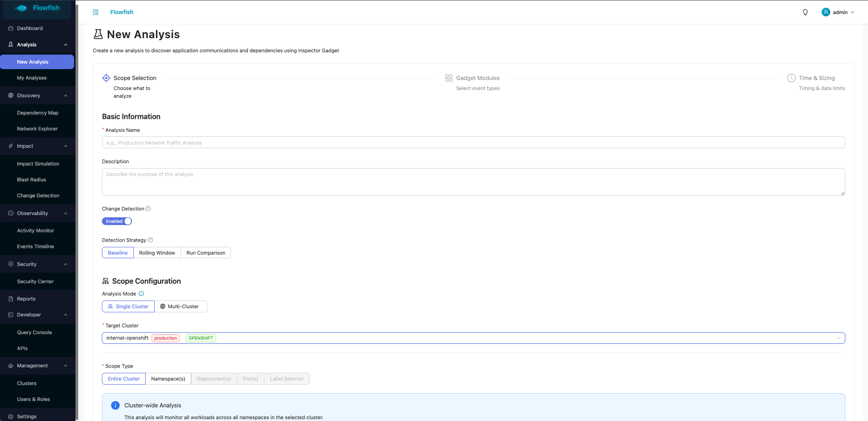The width and height of the screenshot is (868, 421).
Task: Open the Target Cluster dropdown
Action: tap(473, 338)
